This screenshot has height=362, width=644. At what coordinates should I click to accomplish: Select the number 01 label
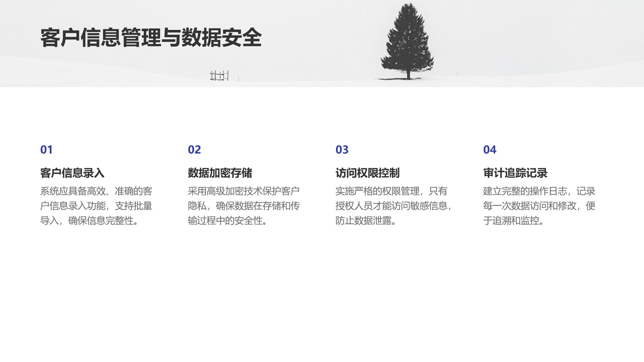[46, 150]
